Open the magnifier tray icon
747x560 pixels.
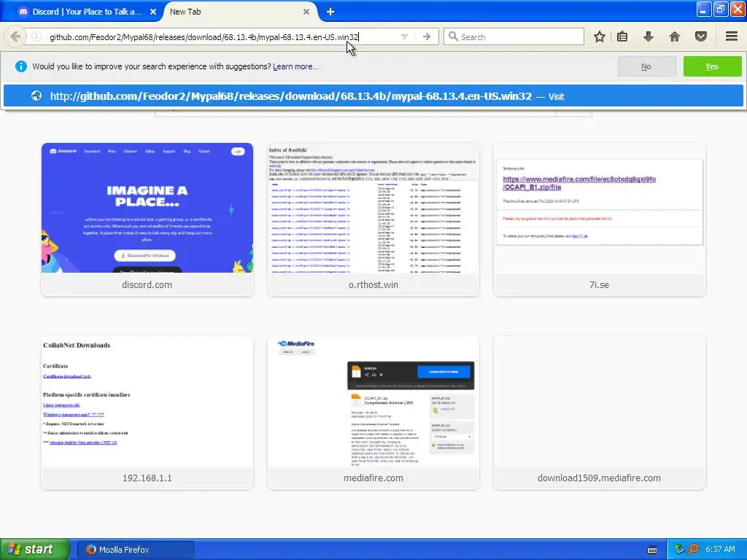(693, 550)
